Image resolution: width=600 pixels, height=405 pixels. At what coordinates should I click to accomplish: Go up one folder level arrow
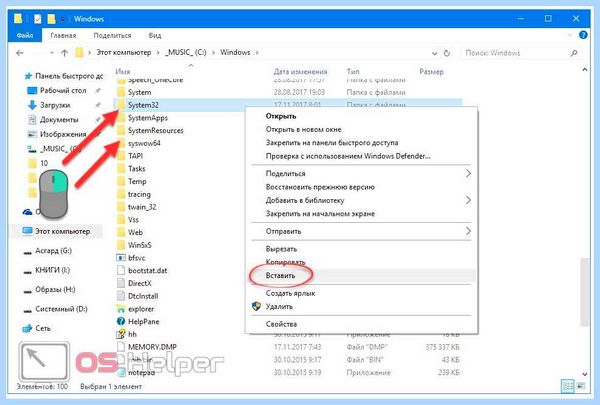coord(64,53)
